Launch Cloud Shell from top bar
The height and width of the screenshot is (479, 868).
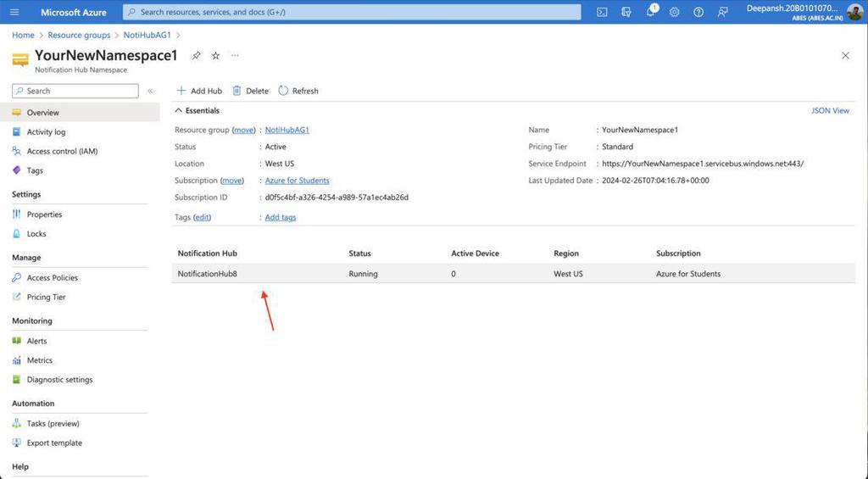tap(602, 12)
